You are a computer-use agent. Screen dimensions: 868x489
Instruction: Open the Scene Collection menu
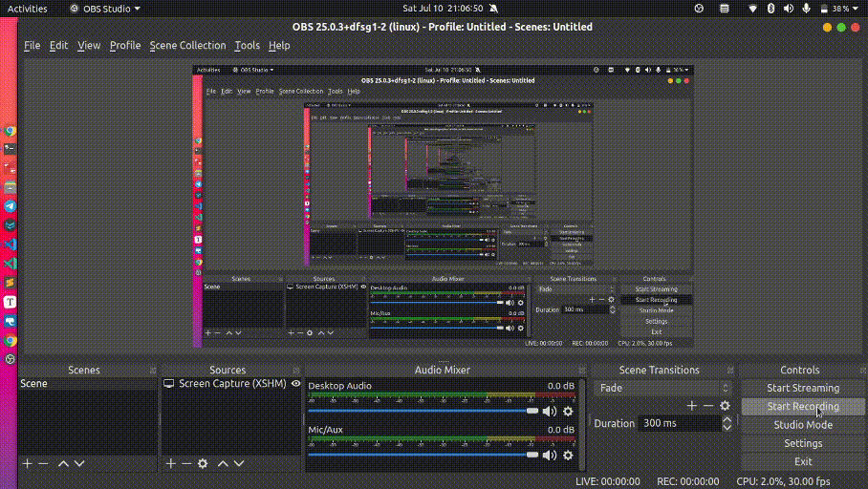tap(187, 45)
